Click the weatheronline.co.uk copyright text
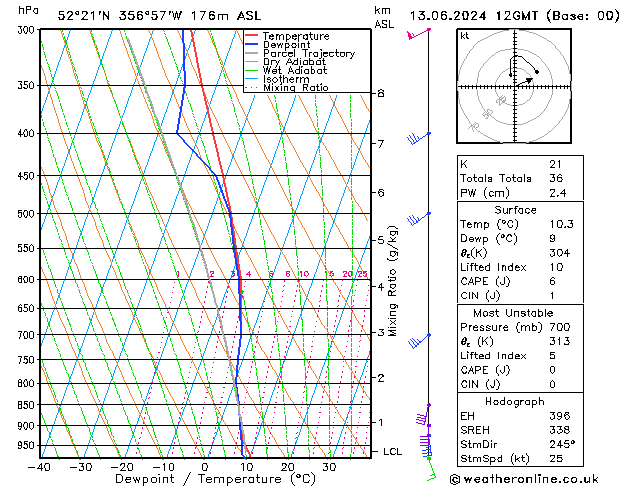The width and height of the screenshot is (629, 486). tap(524, 479)
